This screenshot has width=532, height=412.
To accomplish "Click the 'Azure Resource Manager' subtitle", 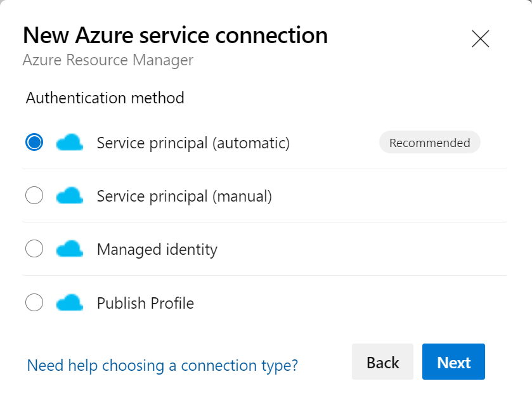I will (108, 60).
